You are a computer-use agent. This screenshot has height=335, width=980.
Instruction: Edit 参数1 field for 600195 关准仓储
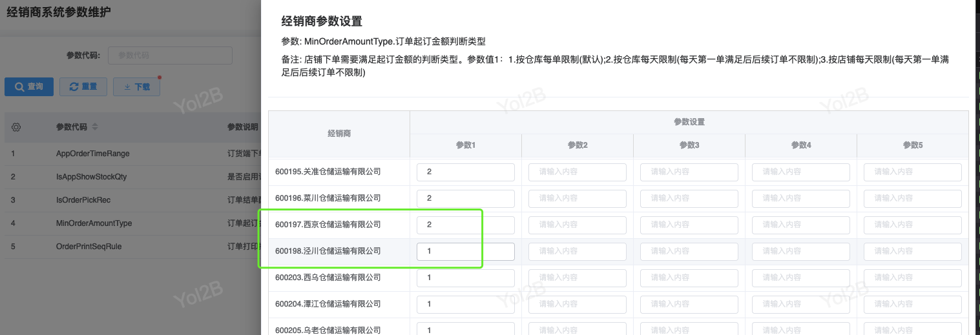click(466, 172)
